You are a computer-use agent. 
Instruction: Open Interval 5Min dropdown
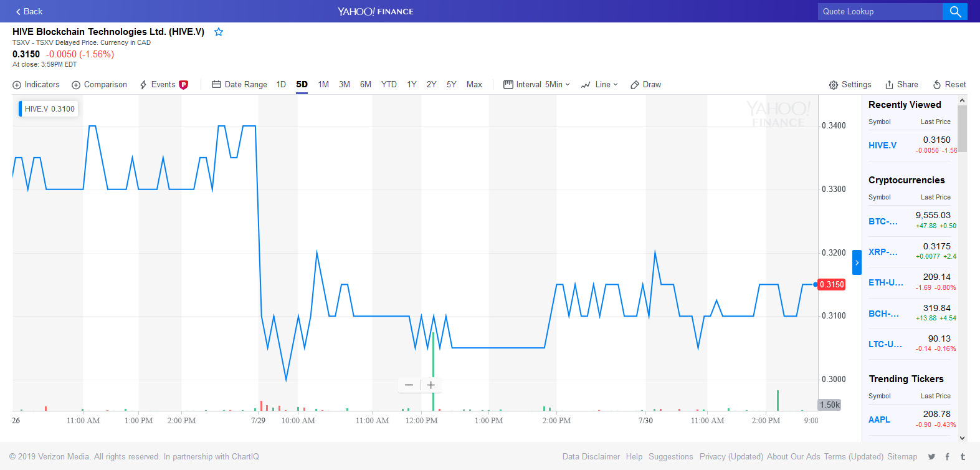536,85
